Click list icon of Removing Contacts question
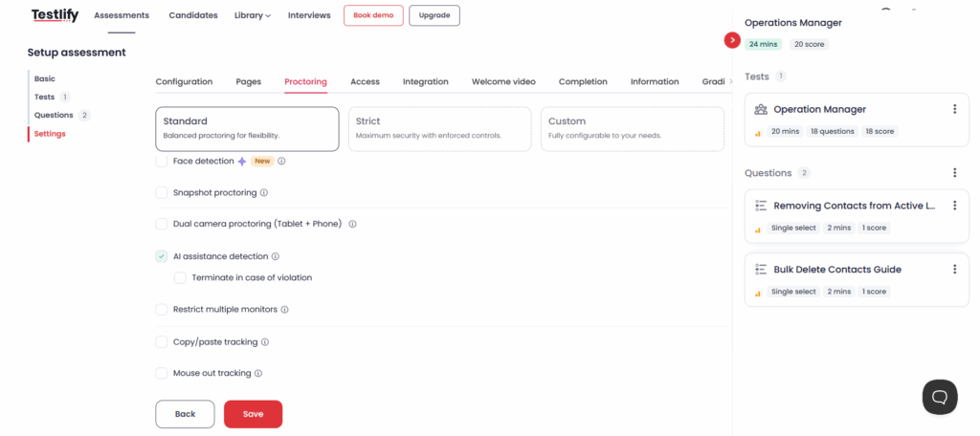Screen dimensions: 980x436 pyautogui.click(x=761, y=206)
